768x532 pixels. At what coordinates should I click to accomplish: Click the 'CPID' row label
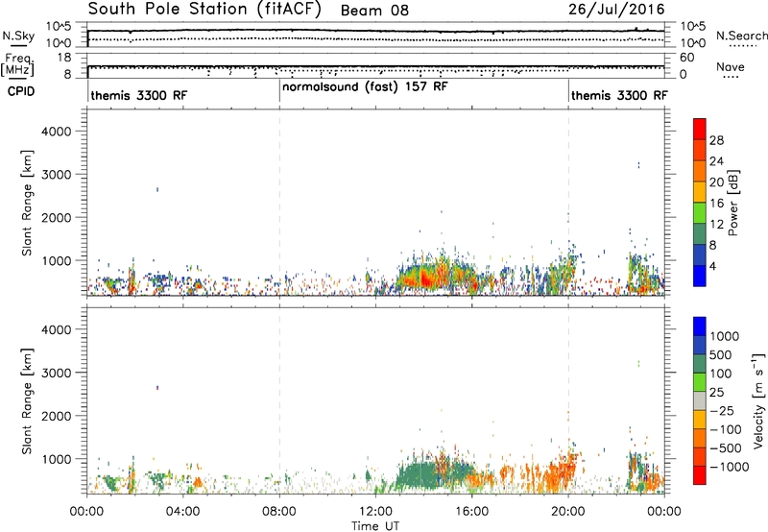(x=21, y=91)
